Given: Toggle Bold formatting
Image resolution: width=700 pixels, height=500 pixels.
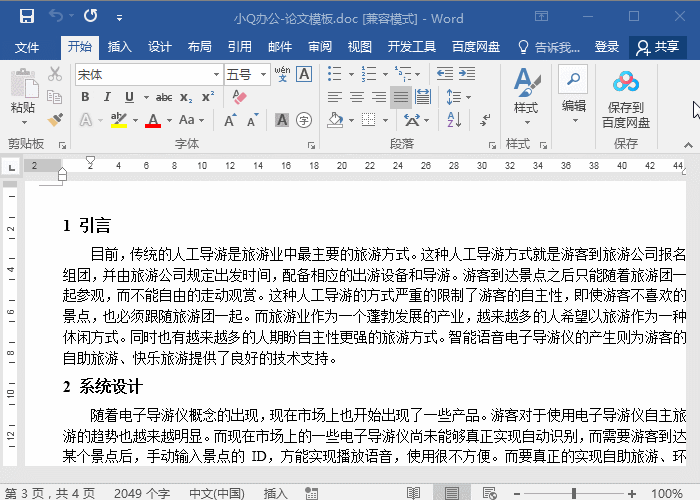Looking at the screenshot, I should [84, 97].
